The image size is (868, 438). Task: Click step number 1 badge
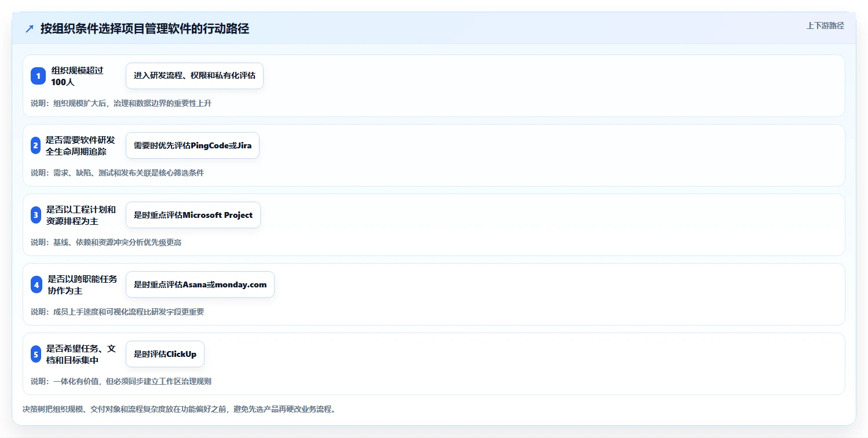coord(38,76)
